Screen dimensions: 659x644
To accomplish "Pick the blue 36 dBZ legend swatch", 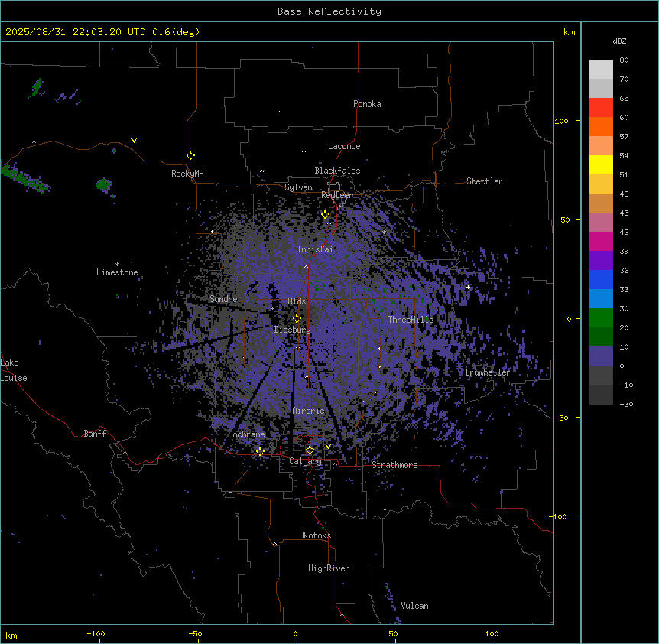I will pyautogui.click(x=601, y=279).
